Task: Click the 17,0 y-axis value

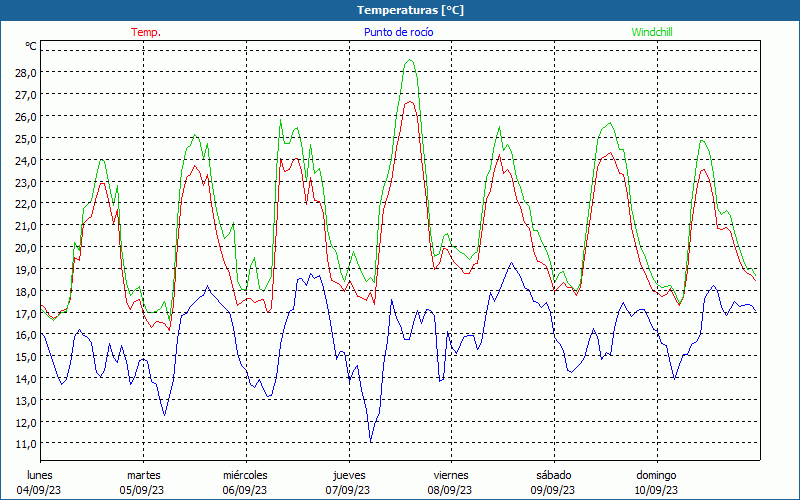Action: (26, 313)
